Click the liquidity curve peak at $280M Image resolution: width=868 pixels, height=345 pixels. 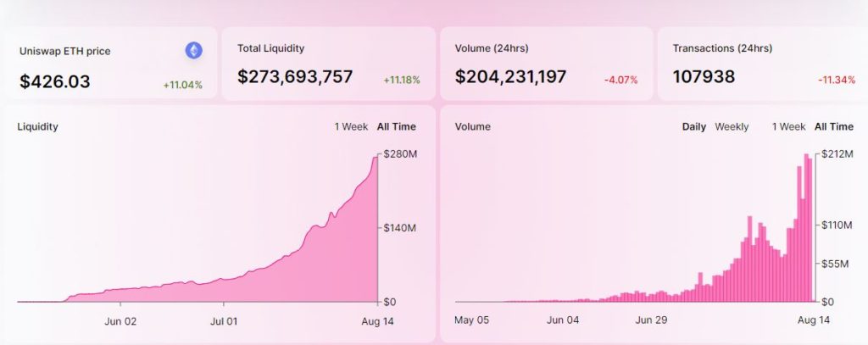[x=376, y=158]
